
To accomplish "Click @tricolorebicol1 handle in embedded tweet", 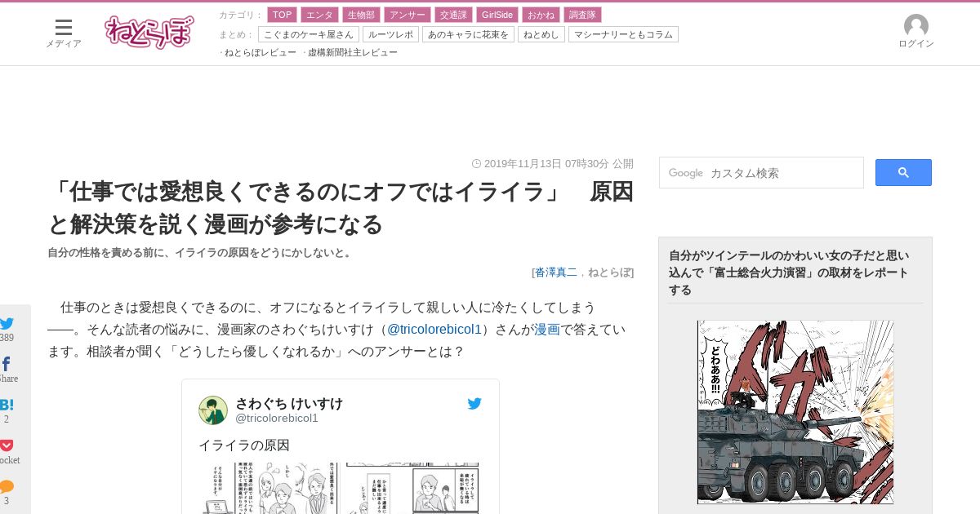I will 277,418.
